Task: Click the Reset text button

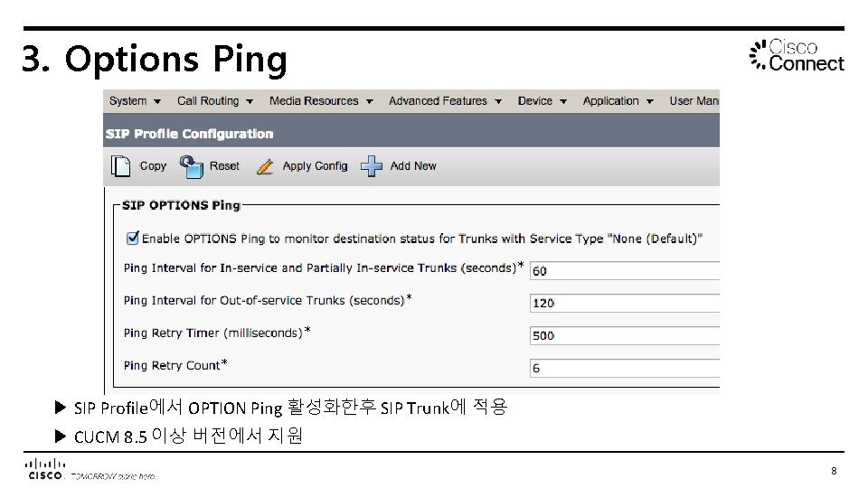Action: pyautogui.click(x=224, y=166)
